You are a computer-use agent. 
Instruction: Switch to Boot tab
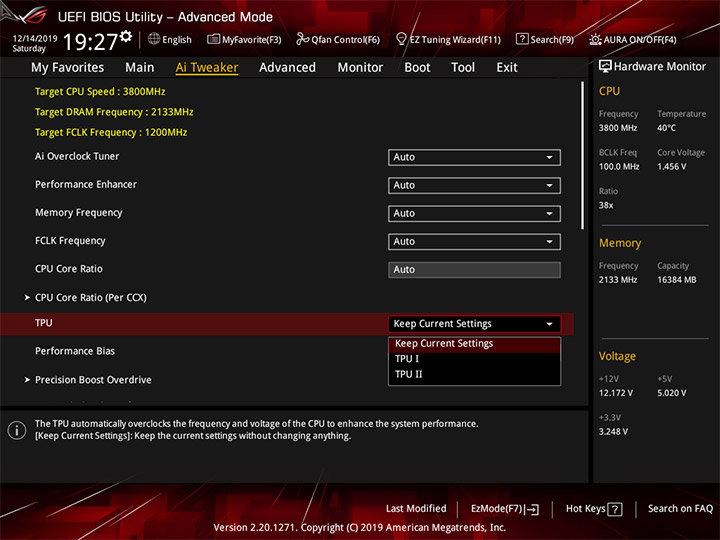tap(417, 68)
